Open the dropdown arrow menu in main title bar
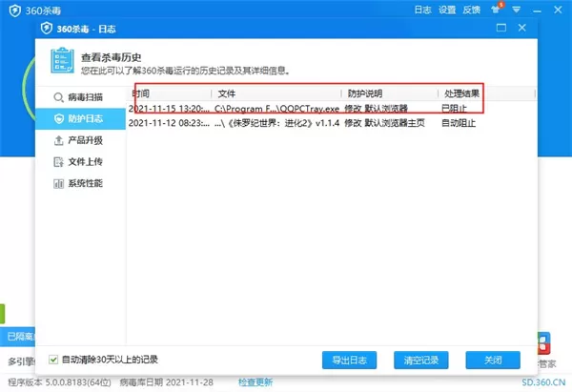This screenshot has width=572, height=392. tap(516, 10)
